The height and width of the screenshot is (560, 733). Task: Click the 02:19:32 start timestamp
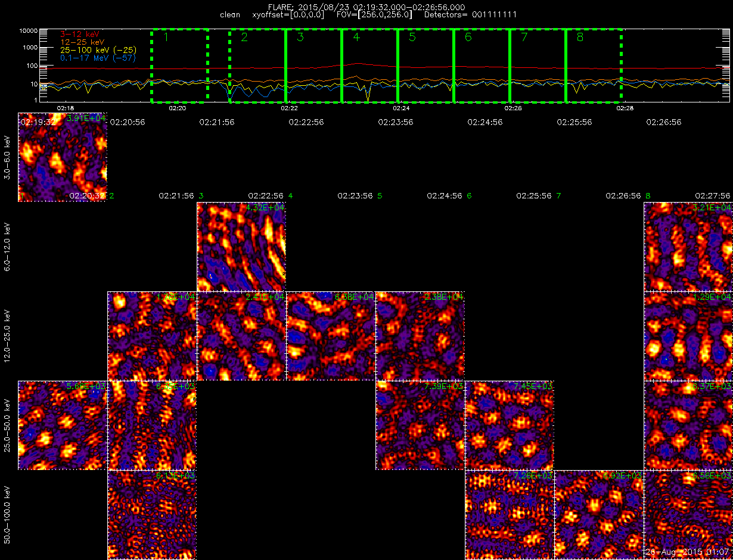pyautogui.click(x=38, y=122)
